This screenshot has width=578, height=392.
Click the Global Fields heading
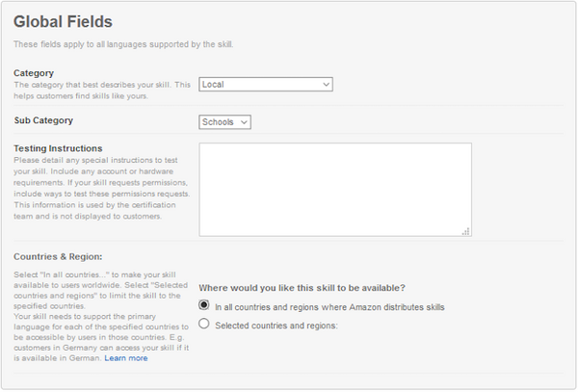pyautogui.click(x=63, y=21)
